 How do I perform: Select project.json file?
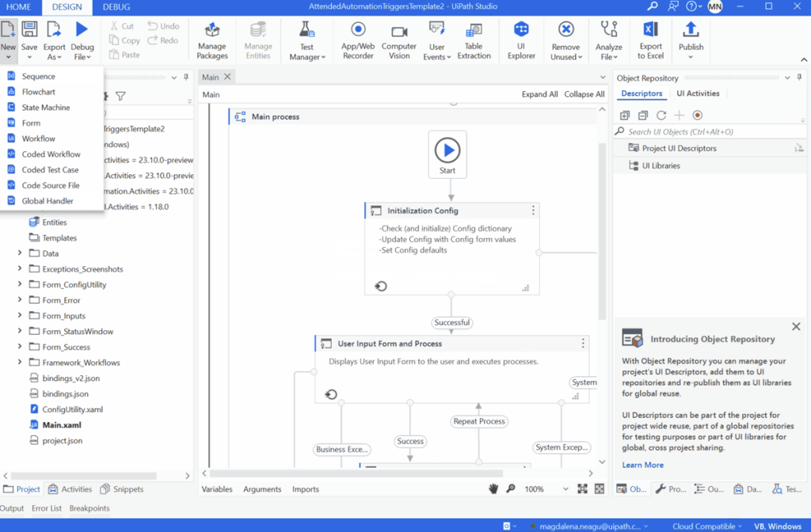[62, 440]
